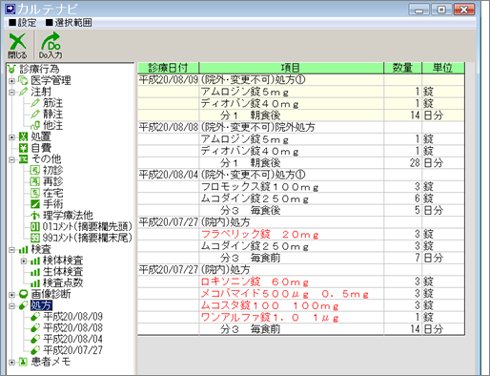This screenshot has width=490, height=376.
Task: Select the 平成20/08/08 院外処方 row
Action: click(301, 127)
